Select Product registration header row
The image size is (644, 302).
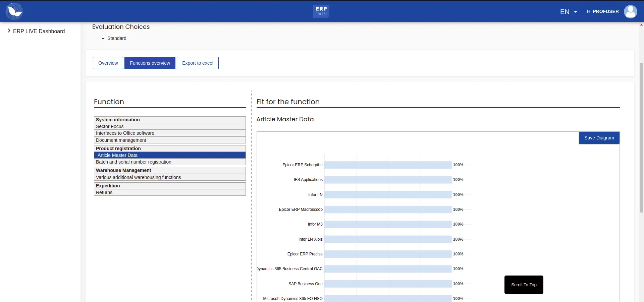click(170, 148)
